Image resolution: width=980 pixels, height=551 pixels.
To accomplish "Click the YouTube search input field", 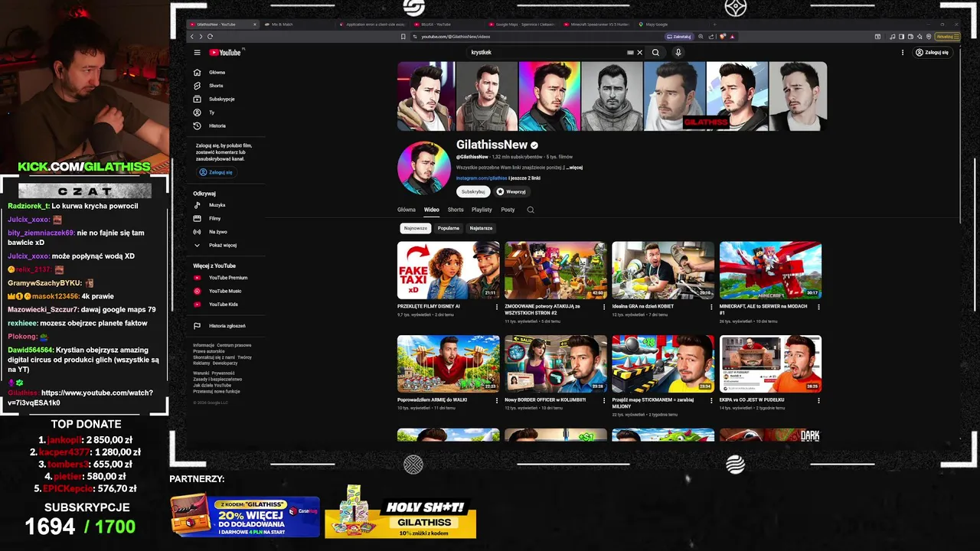I will click(x=546, y=53).
